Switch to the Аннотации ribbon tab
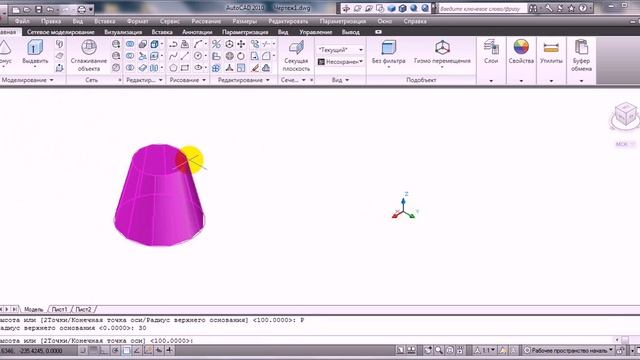 click(x=197, y=32)
